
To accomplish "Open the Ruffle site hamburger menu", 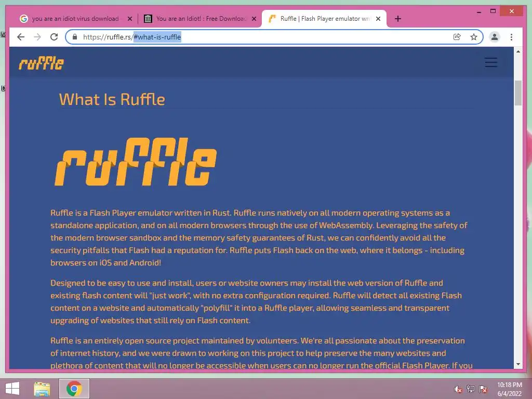I will [491, 62].
